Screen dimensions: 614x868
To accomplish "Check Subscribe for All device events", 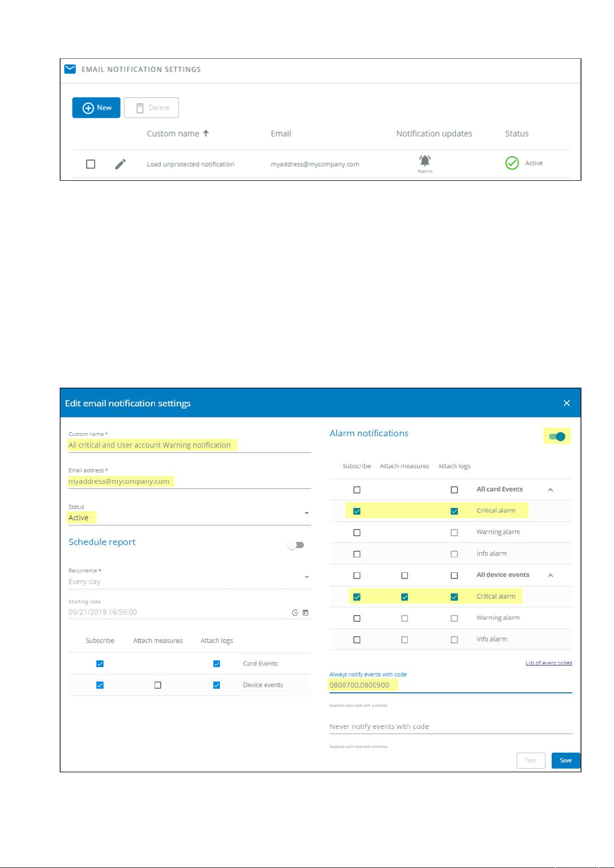I will pos(357,575).
